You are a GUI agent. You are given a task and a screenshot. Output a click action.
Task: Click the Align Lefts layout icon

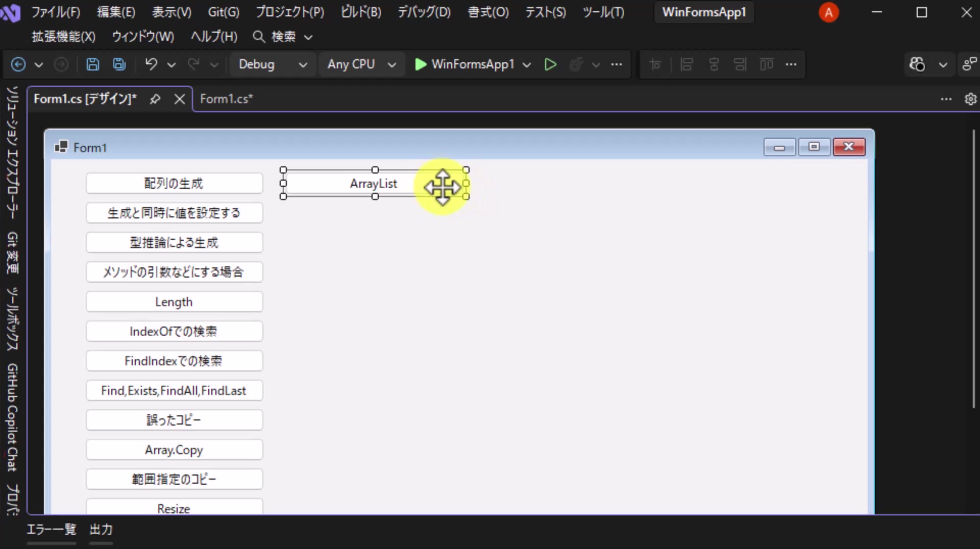click(x=687, y=64)
